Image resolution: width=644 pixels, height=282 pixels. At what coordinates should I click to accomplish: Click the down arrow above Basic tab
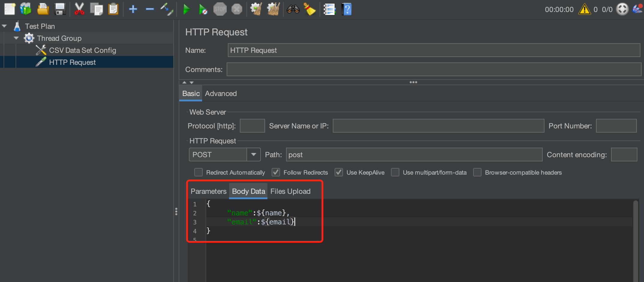click(192, 82)
